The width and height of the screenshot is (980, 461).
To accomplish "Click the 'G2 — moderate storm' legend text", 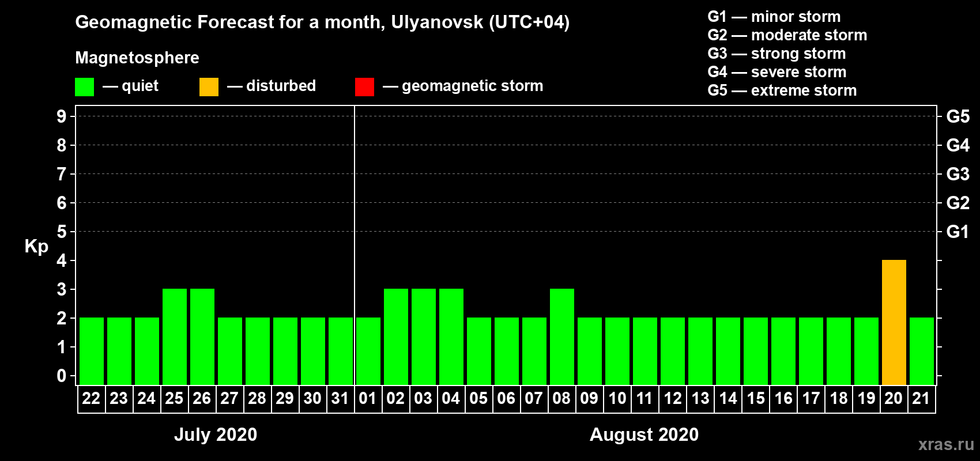I will pyautogui.click(x=787, y=35).
